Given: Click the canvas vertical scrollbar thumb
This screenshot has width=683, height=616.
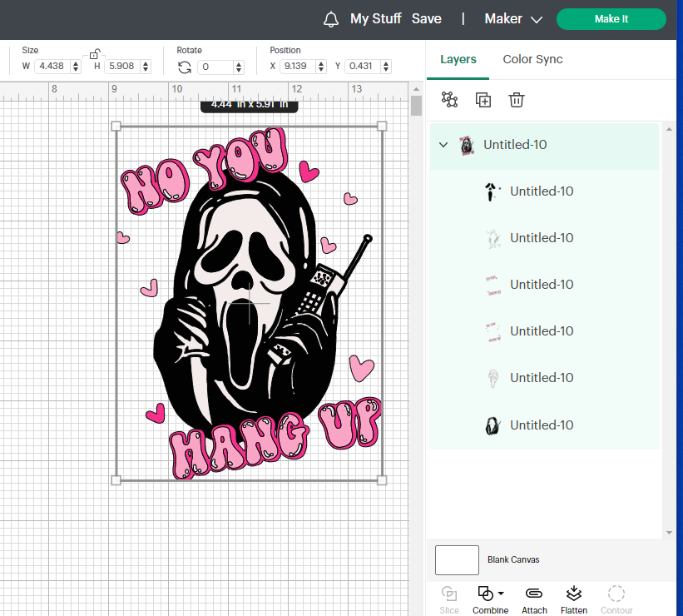Looking at the screenshot, I should (x=416, y=106).
